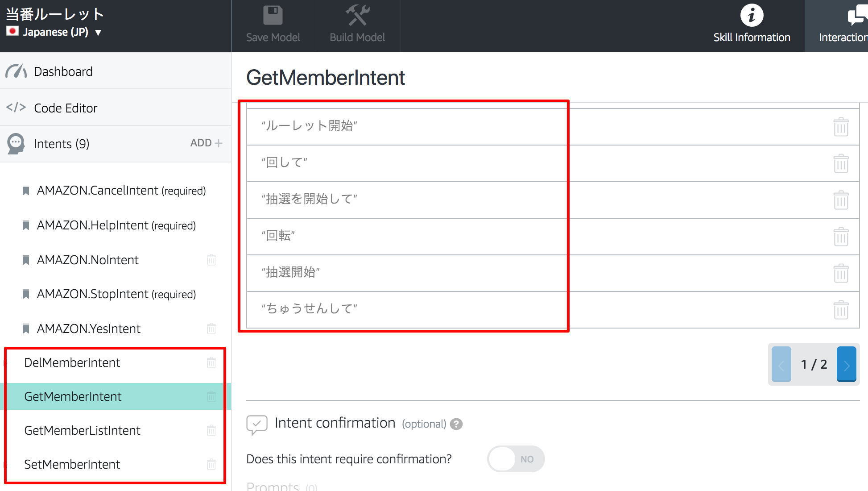Toggle the intent confirmation NO switch

click(x=516, y=459)
